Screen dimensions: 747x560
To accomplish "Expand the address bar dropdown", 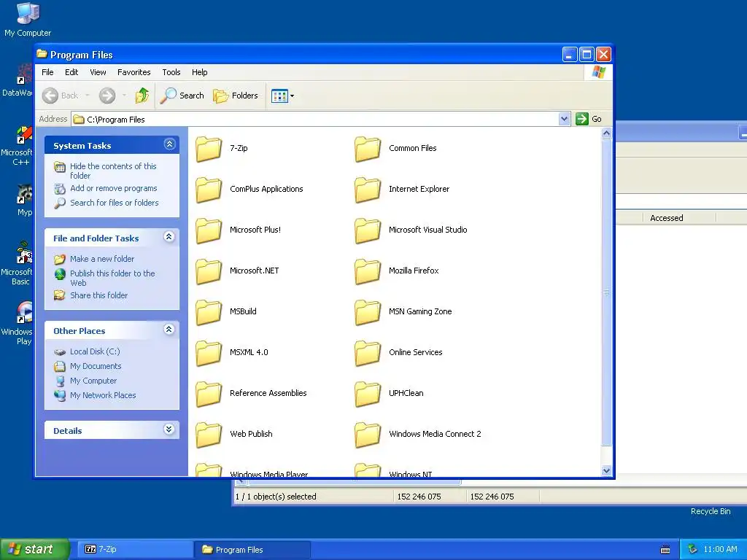I will [564, 119].
